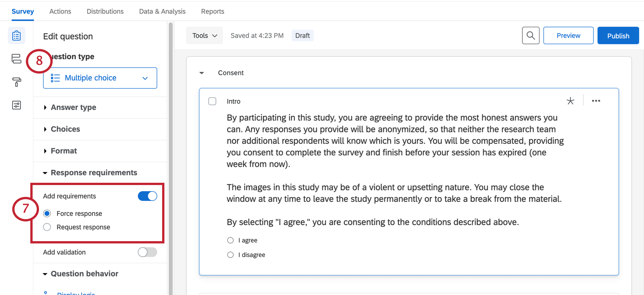
Task: Go to the Data & Analysis tab
Action: point(162,11)
